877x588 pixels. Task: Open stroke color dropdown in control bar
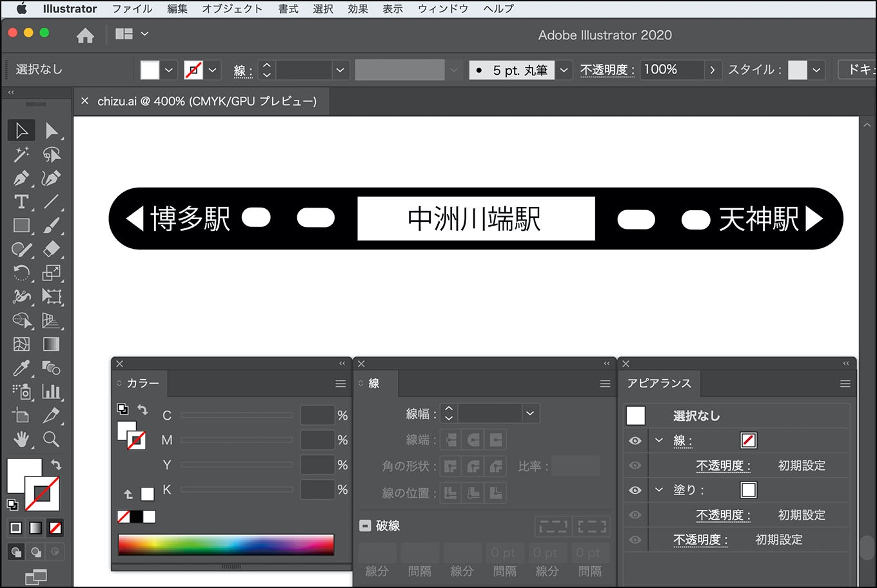pos(213,70)
